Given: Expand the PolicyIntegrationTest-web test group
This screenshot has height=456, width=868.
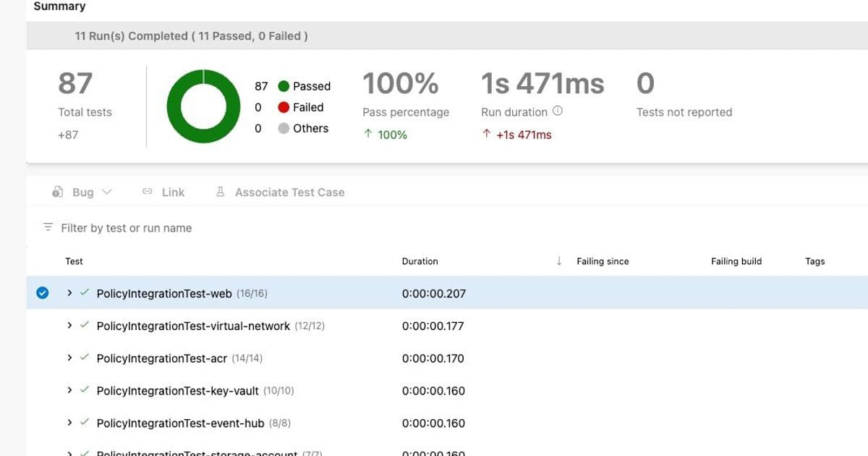Looking at the screenshot, I should coord(69,293).
